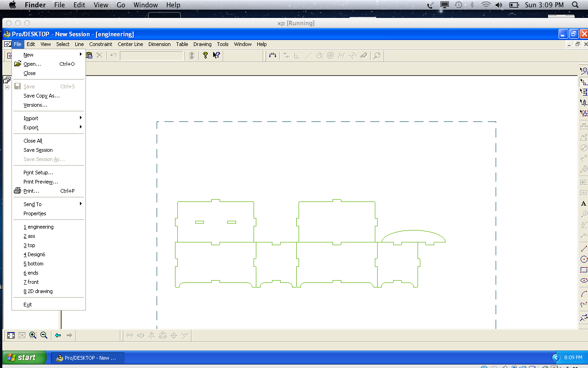
Task: Collapse the browser tree node expander
Action: (7, 87)
